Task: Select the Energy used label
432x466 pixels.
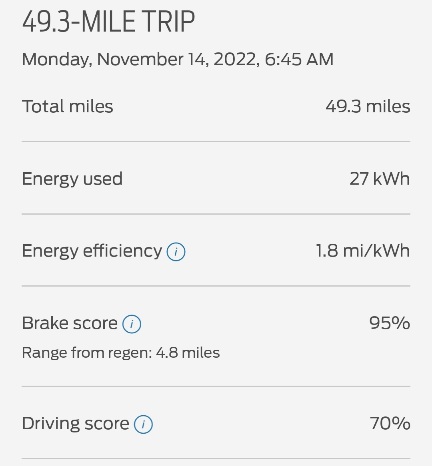Action: 72,179
